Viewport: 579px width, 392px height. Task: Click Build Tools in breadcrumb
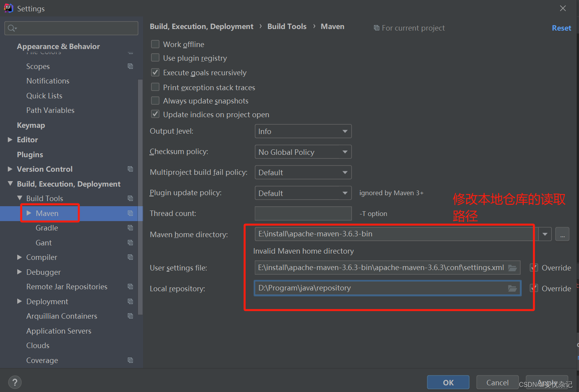[x=287, y=26]
